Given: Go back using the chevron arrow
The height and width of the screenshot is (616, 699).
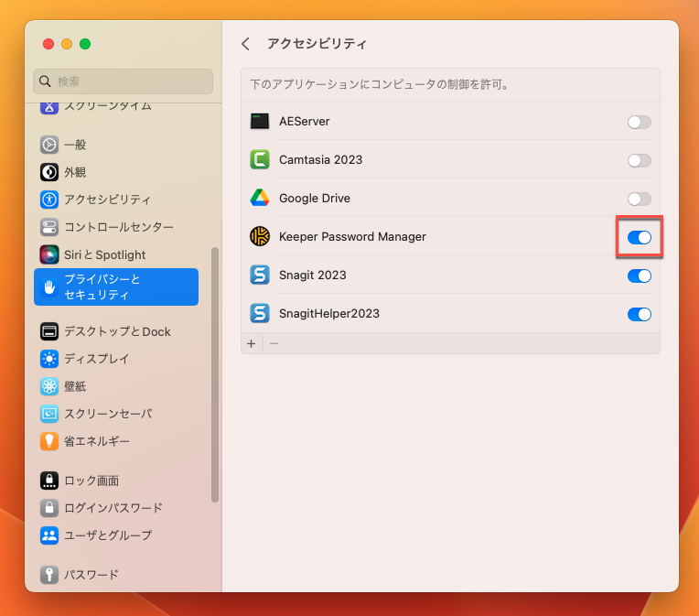Looking at the screenshot, I should pos(245,44).
